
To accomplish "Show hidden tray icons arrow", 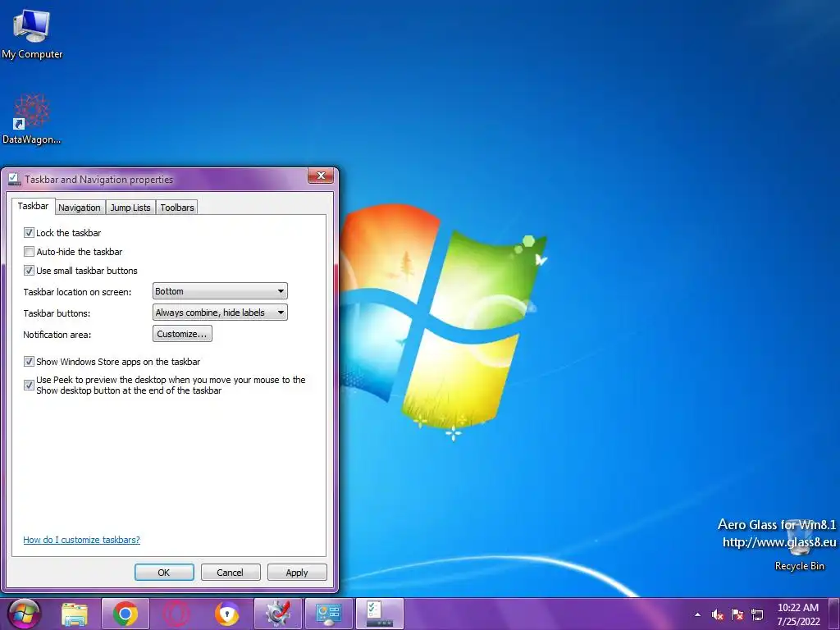I will click(x=697, y=614).
